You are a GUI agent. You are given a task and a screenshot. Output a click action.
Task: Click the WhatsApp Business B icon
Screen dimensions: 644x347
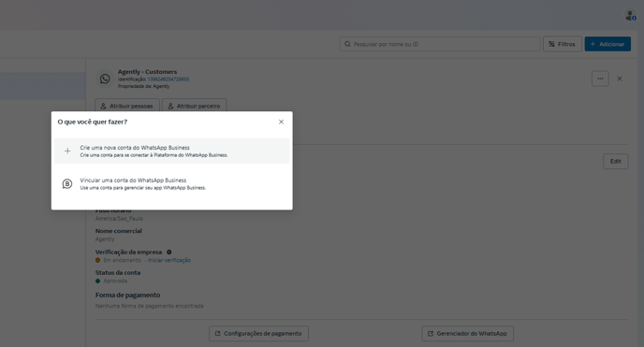tap(67, 183)
